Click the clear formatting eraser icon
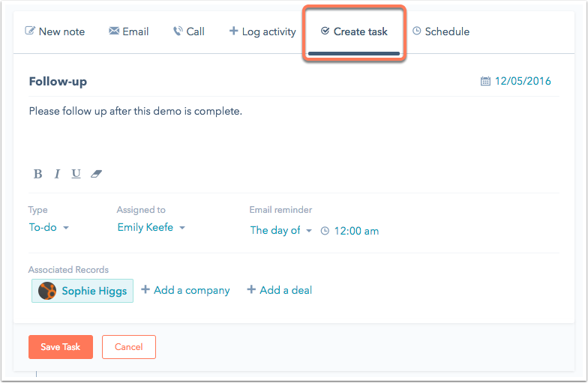Image resolution: width=588 pixels, height=383 pixels. (x=96, y=174)
